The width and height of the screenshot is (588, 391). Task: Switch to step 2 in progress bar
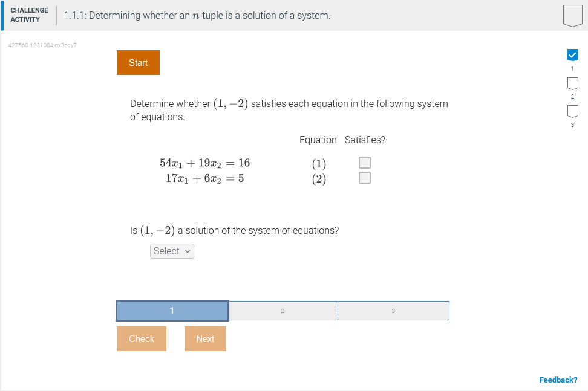pos(283,311)
